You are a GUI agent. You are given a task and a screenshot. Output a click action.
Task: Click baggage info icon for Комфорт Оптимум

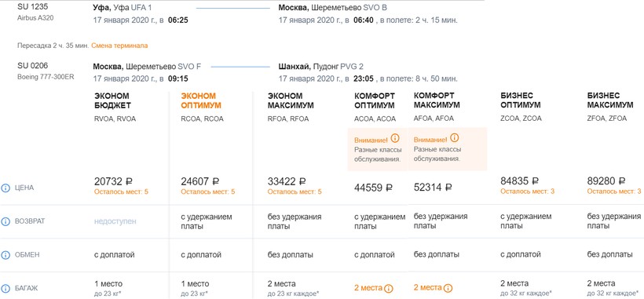click(389, 288)
